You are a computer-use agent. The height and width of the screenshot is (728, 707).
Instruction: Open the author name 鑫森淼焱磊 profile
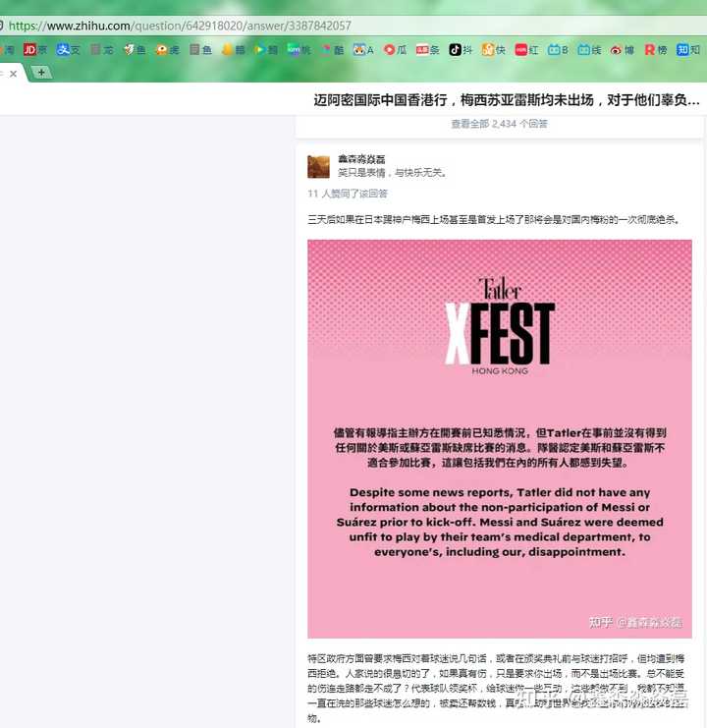click(x=361, y=159)
